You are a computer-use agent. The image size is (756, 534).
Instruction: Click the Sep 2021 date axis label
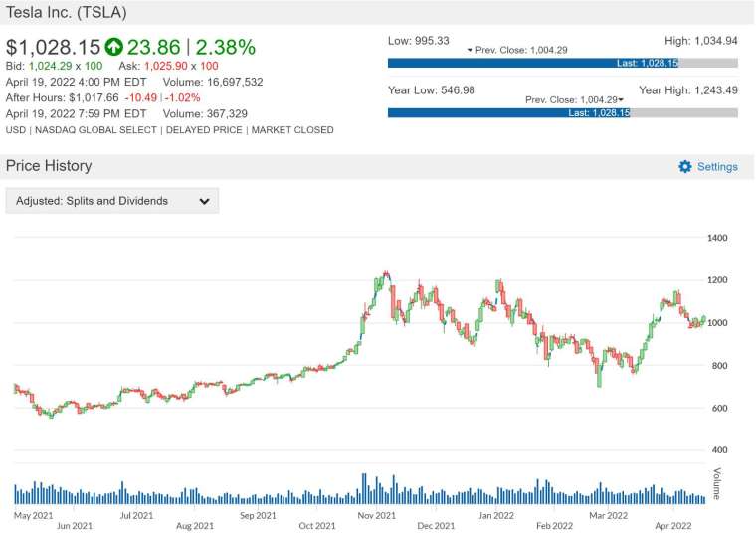point(258,515)
